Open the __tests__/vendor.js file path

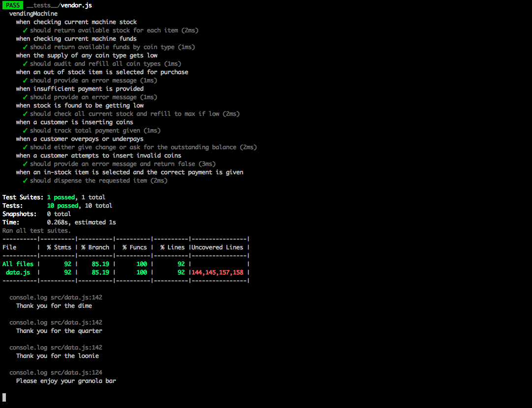pyautogui.click(x=59, y=5)
